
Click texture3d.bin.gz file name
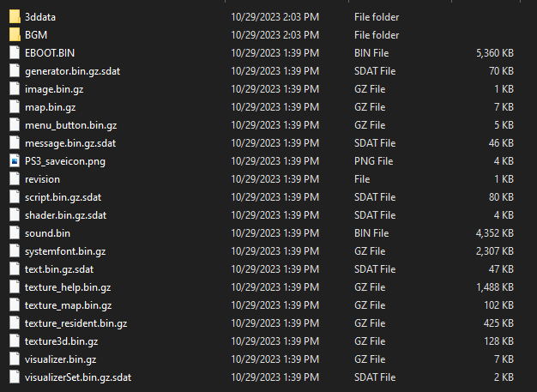(61, 341)
